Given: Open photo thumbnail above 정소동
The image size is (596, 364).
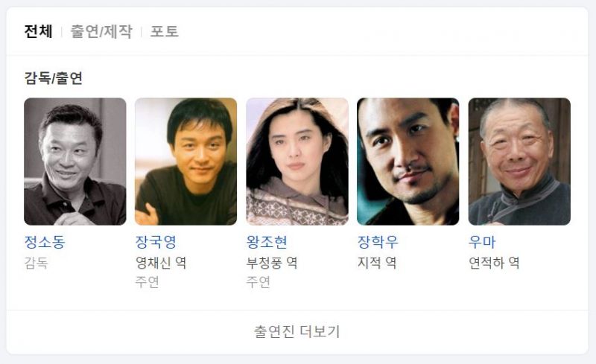Looking at the screenshot, I should (x=75, y=162).
